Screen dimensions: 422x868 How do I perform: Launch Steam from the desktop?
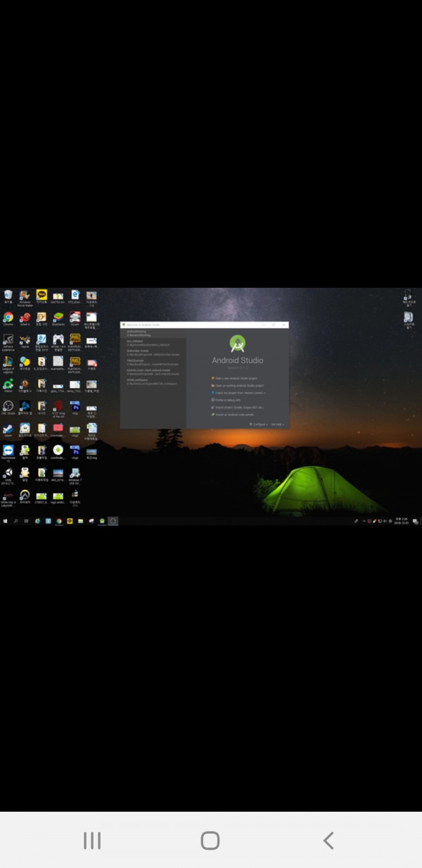tap(8, 429)
